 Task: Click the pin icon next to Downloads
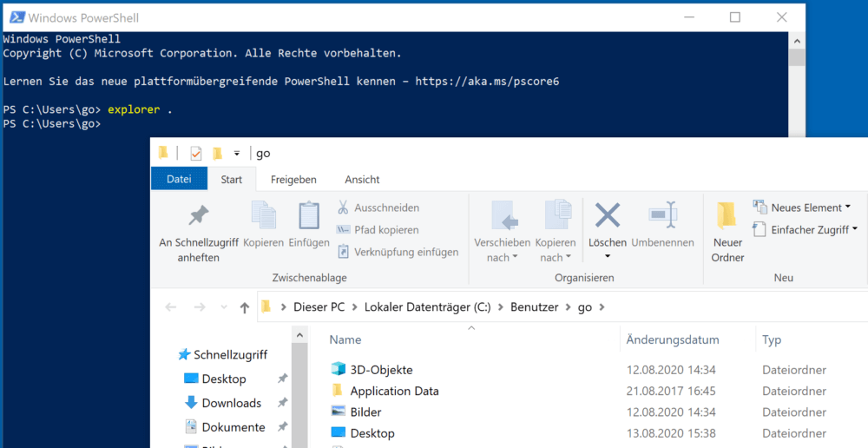(282, 403)
